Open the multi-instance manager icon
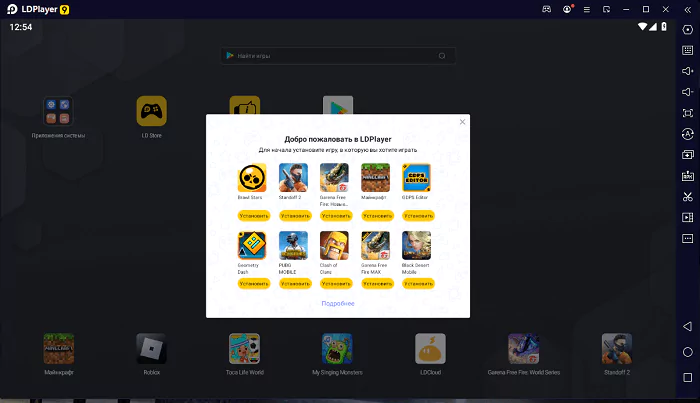Viewport: 700px width, 403px height. (688, 155)
